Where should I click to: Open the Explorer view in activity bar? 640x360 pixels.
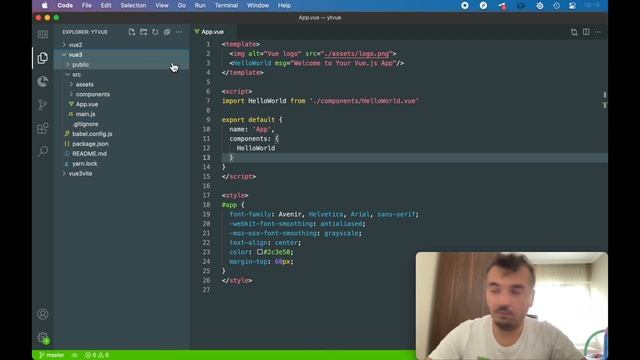pyautogui.click(x=42, y=58)
